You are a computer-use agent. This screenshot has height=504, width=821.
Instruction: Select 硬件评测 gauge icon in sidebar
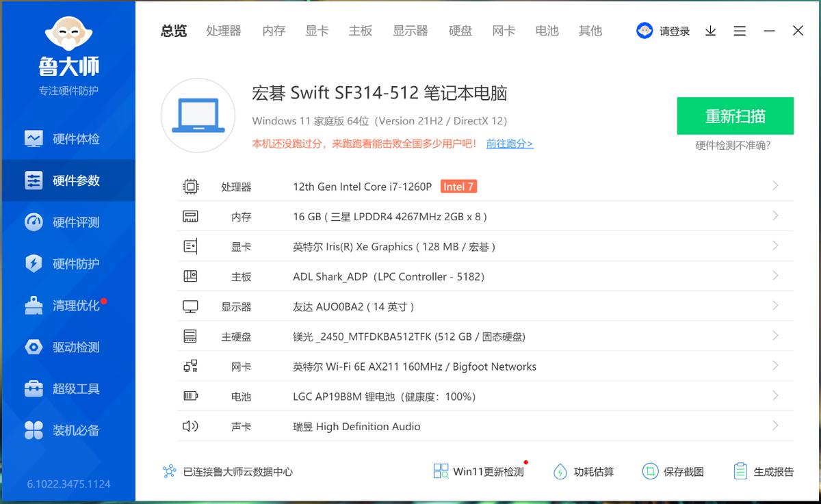tap(34, 222)
